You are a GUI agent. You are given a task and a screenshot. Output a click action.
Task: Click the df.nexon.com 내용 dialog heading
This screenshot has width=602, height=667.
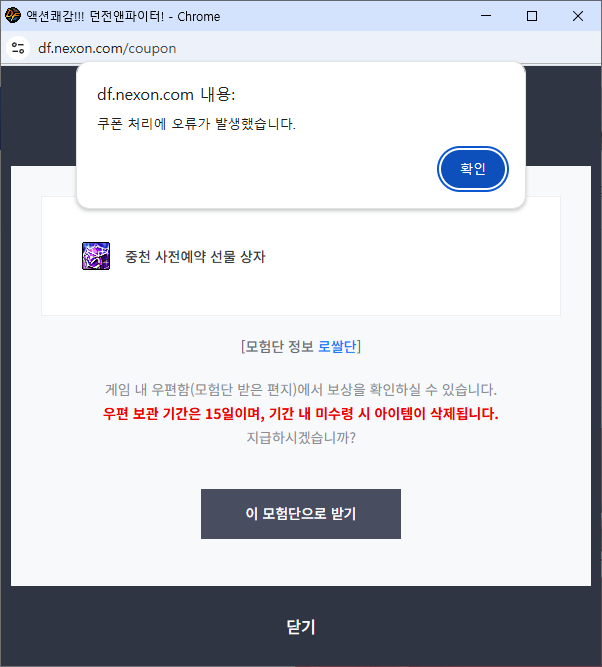[x=166, y=95]
